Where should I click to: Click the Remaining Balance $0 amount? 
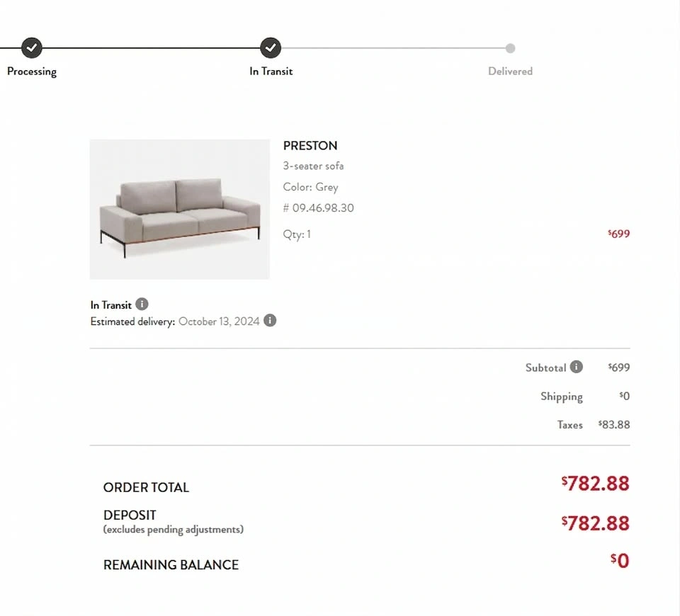[620, 561]
